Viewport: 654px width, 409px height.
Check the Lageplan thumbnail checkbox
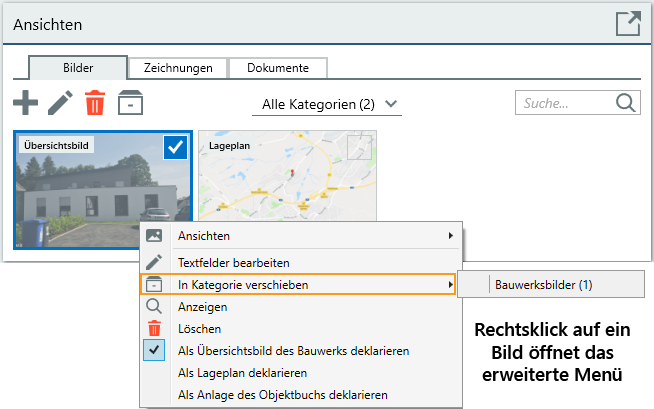[359, 147]
